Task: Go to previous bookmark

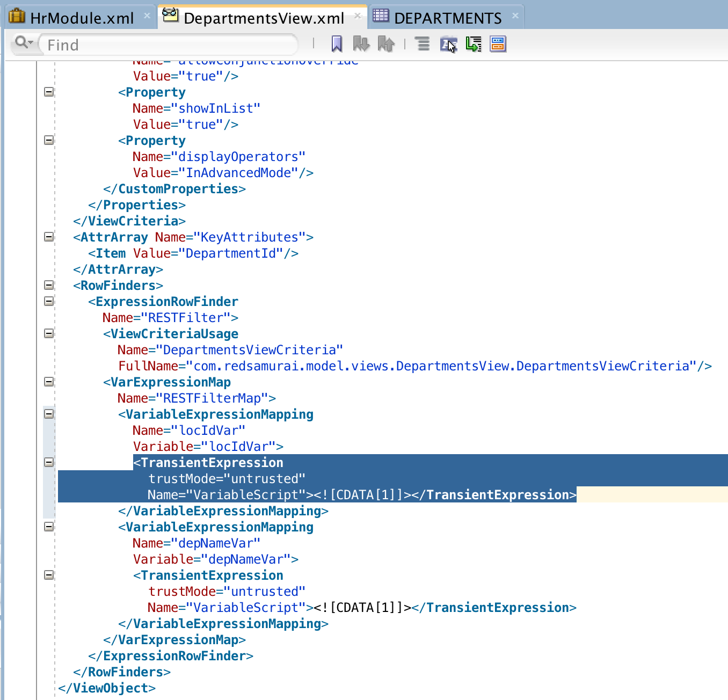Action: coord(386,44)
